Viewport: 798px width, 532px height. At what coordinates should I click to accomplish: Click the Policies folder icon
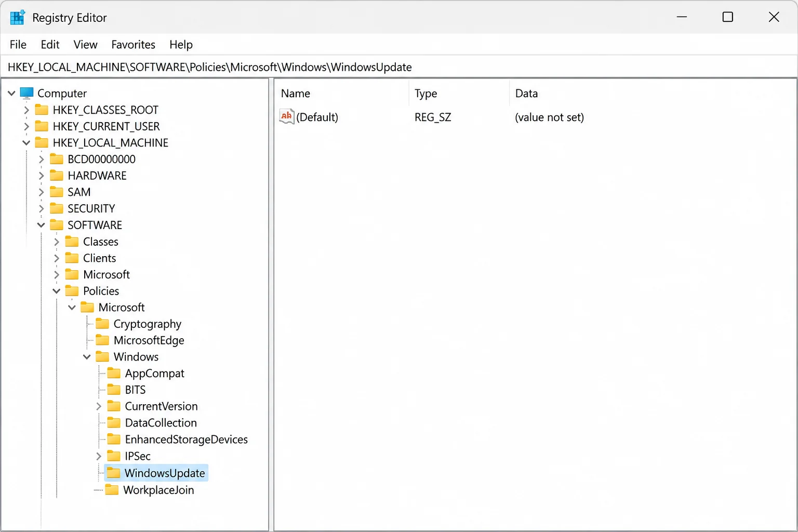72,291
